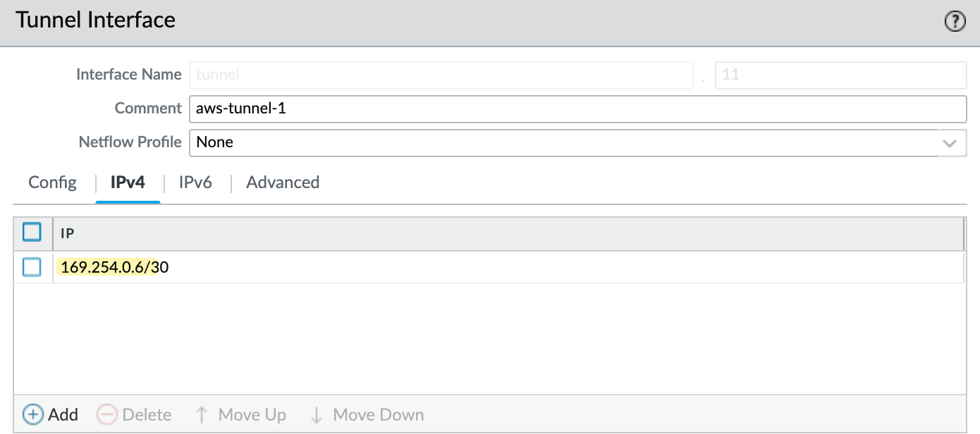This screenshot has height=434, width=980.
Task: Expand the Netflow Profile dropdown arrow
Action: coord(950,143)
